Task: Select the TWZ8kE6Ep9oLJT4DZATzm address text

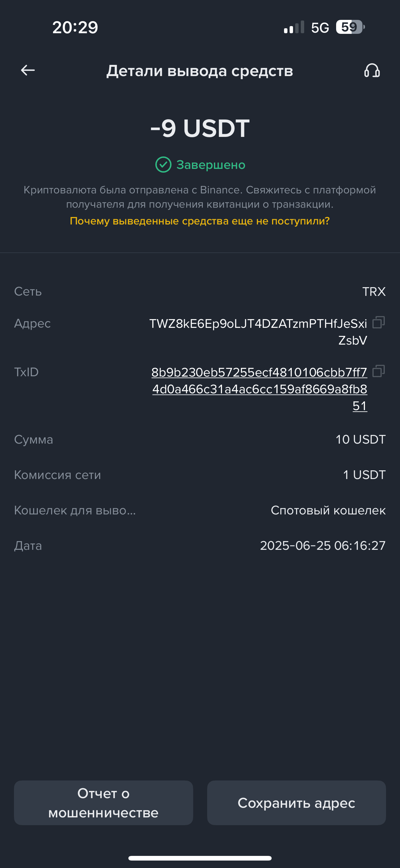Action: tap(258, 332)
